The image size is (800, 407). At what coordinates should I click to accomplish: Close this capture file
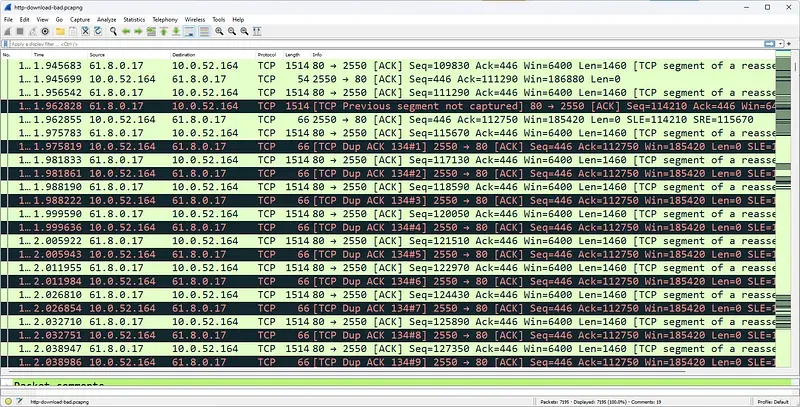tap(85, 32)
